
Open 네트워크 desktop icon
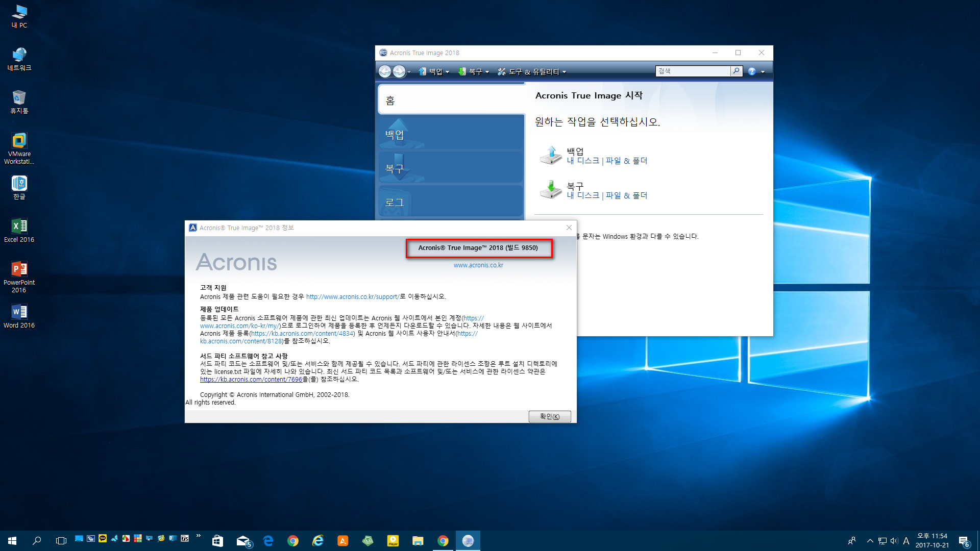19,59
